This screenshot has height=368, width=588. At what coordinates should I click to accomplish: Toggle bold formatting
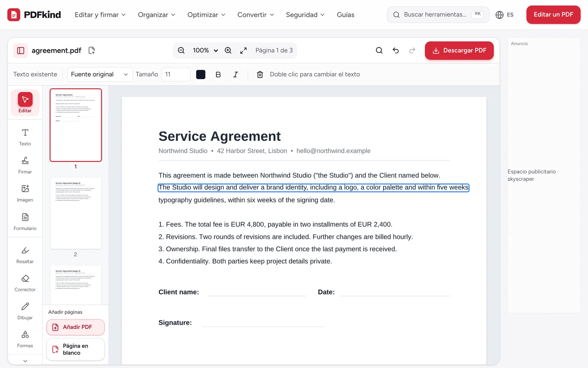tap(218, 74)
